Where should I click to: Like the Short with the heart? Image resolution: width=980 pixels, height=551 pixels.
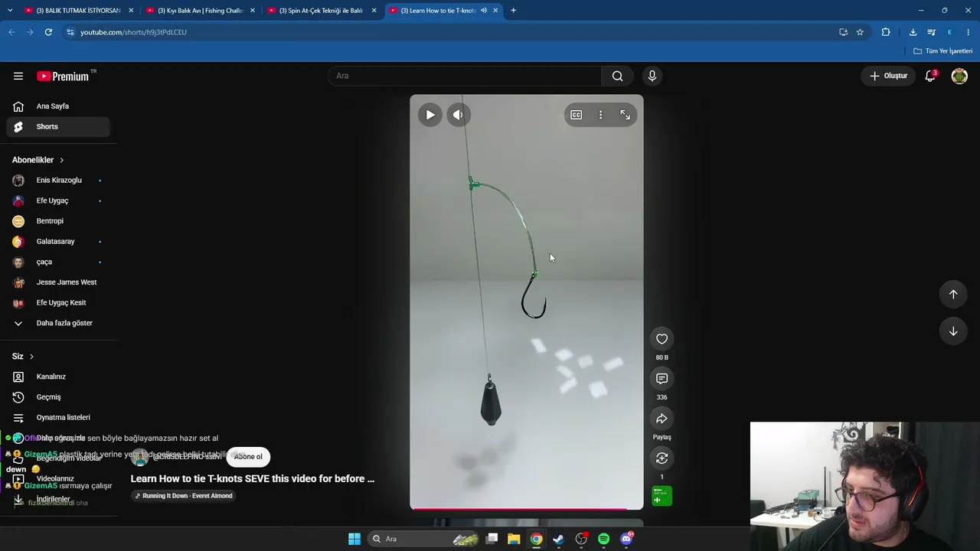tap(662, 339)
